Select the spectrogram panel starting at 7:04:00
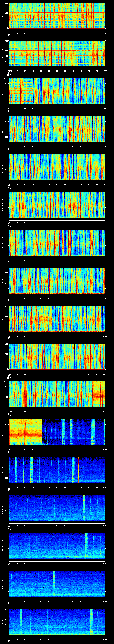Viewport: 114px width, 644px height. 57,129
